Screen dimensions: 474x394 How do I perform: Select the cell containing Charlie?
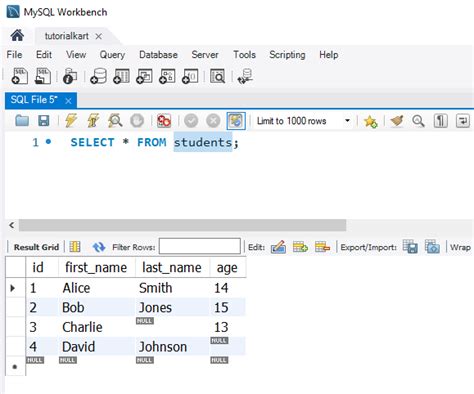tap(97, 327)
